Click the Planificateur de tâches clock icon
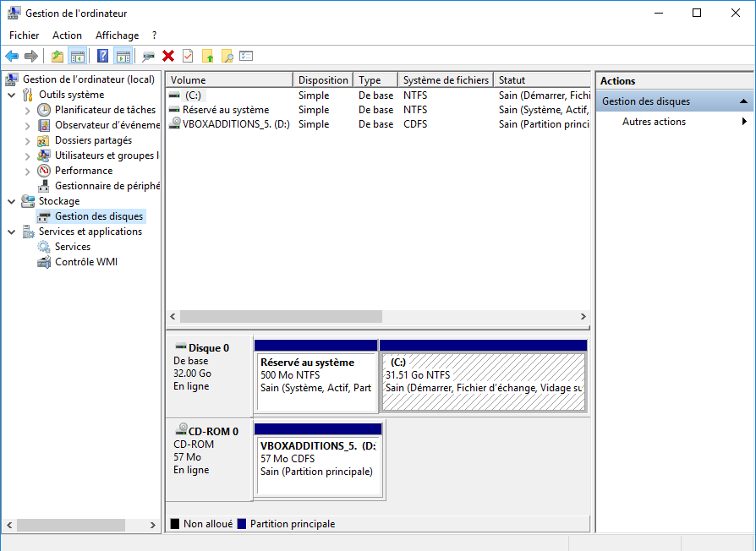 click(44, 110)
